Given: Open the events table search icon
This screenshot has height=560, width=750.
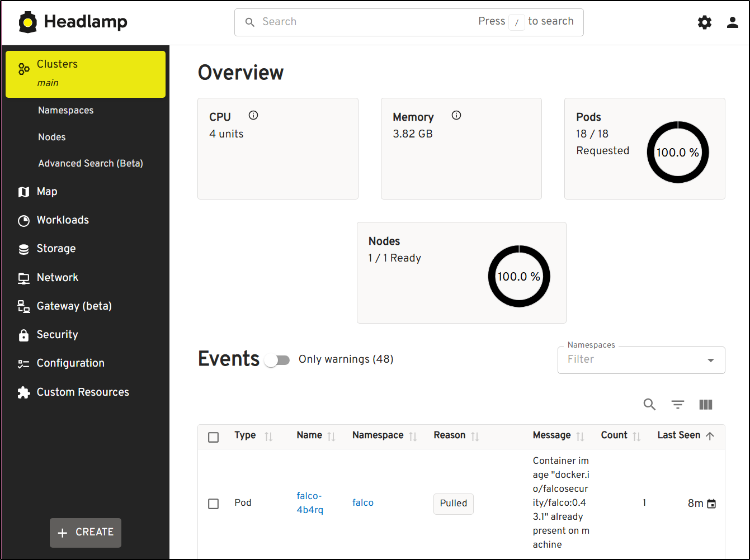Looking at the screenshot, I should coord(649,405).
